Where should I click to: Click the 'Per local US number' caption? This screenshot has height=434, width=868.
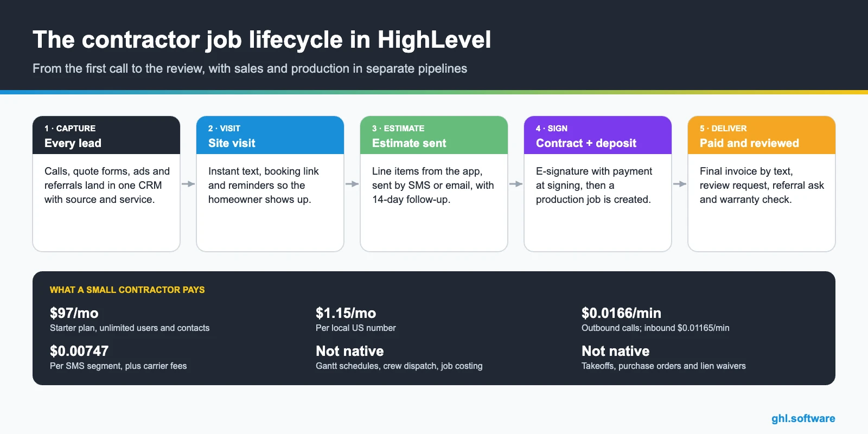click(x=356, y=328)
